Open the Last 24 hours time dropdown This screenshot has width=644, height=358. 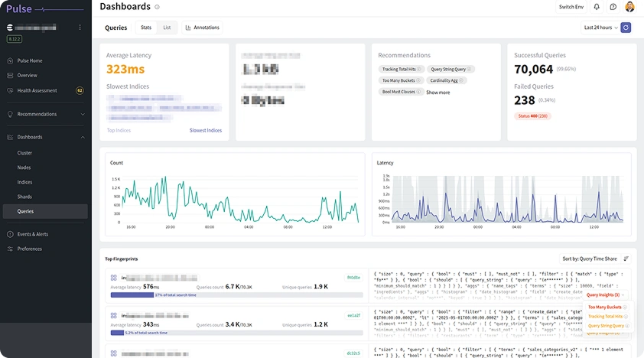pos(600,28)
